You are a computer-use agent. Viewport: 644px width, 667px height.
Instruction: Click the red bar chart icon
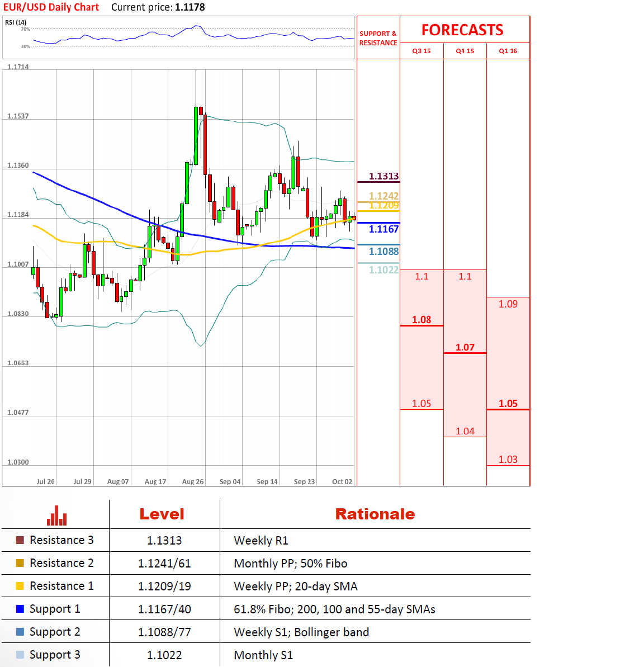[56, 515]
